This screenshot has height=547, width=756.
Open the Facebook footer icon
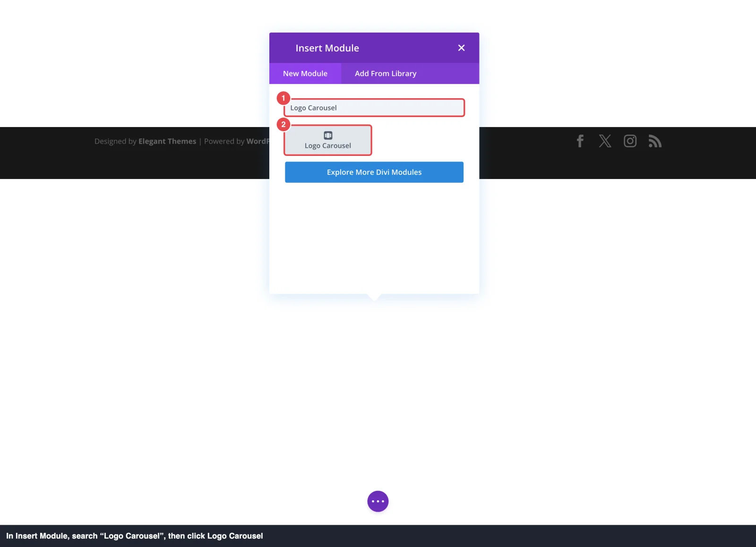point(580,141)
